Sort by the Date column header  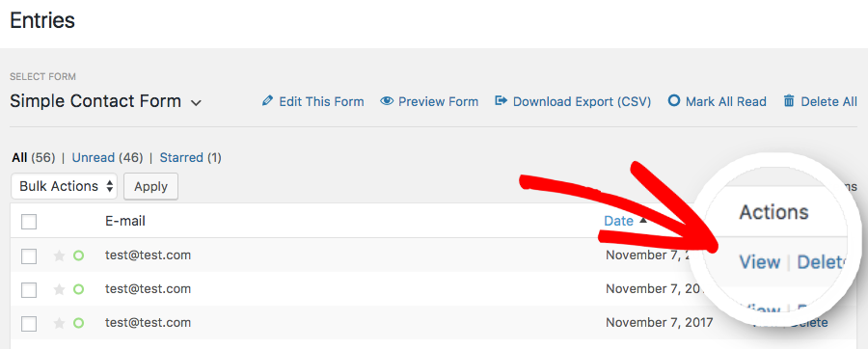pos(618,221)
